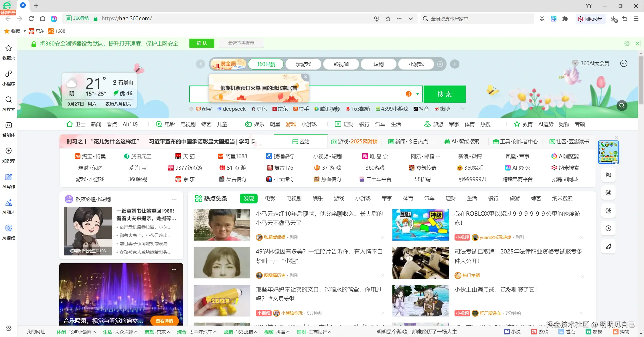Click the round dark search float button
The width and height of the screenshot is (644, 337).
pos(622,106)
